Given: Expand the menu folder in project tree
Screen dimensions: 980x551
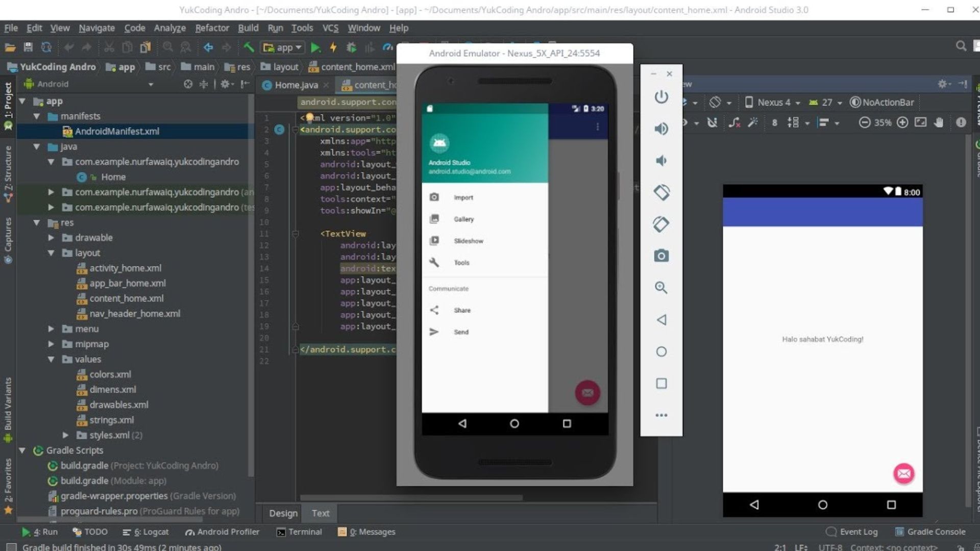Looking at the screenshot, I should coord(51,329).
